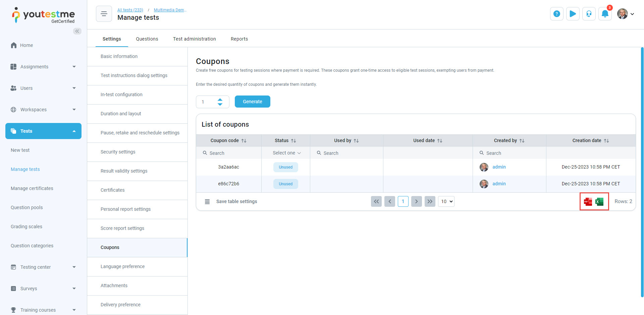Click the Generate button
This screenshot has height=315, width=644.
[253, 102]
